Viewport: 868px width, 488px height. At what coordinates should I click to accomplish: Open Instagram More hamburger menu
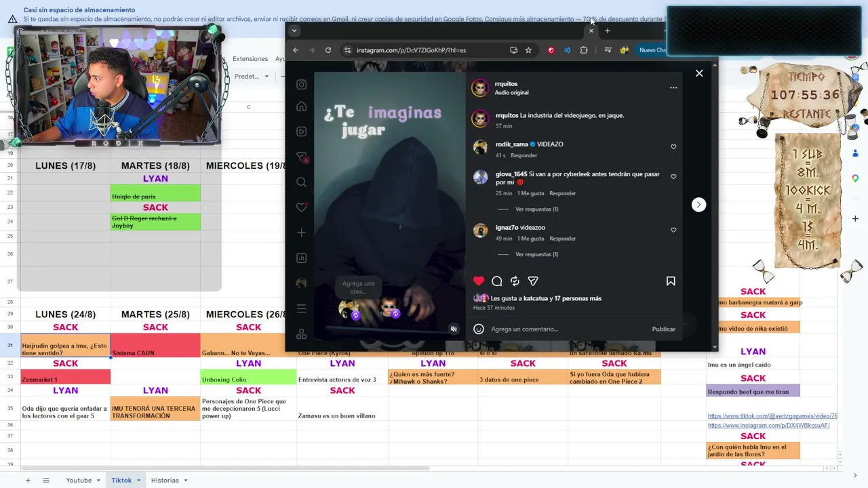(302, 308)
